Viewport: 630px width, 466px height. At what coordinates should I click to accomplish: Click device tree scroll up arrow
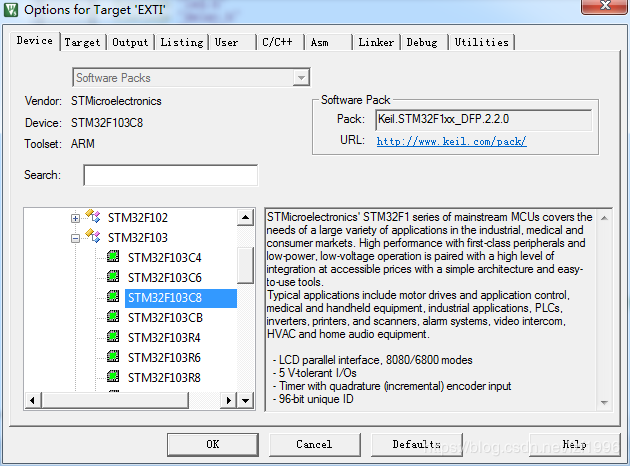click(x=245, y=218)
